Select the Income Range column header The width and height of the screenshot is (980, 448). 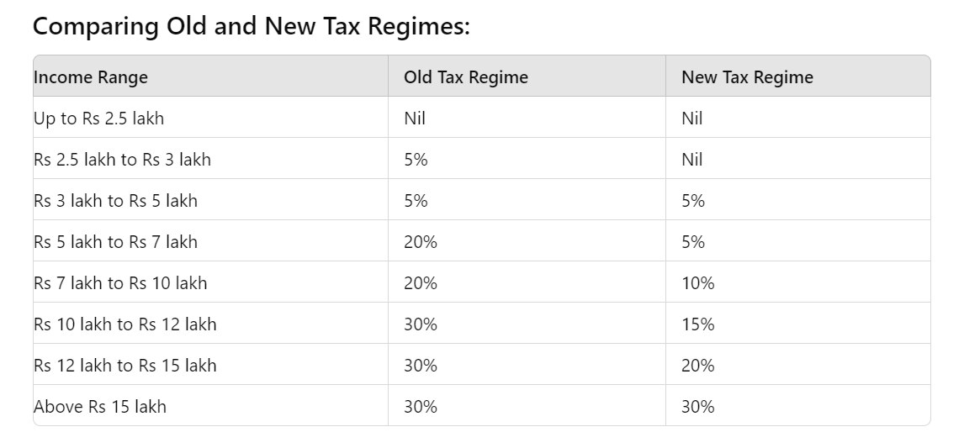pyautogui.click(x=91, y=77)
